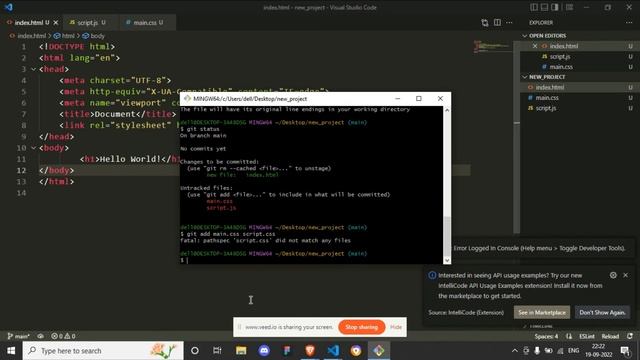Click the 'html' breadcrumb segment

point(64,36)
